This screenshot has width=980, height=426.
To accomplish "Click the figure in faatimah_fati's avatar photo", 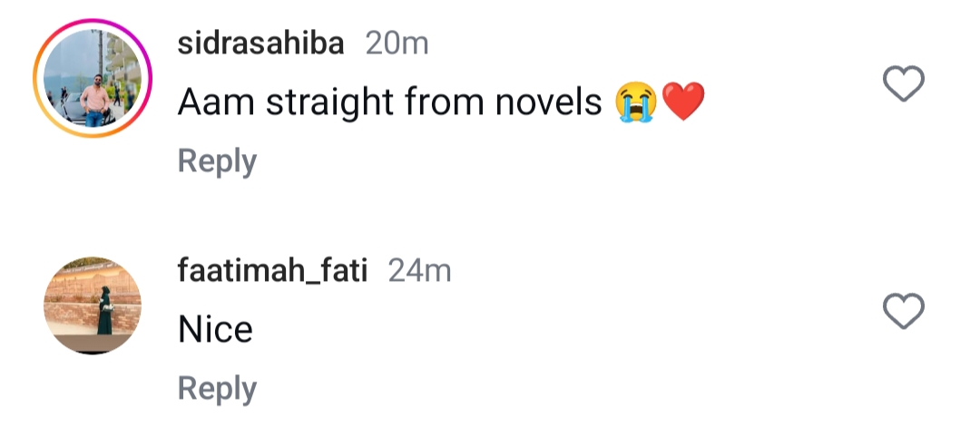I will coord(104,313).
